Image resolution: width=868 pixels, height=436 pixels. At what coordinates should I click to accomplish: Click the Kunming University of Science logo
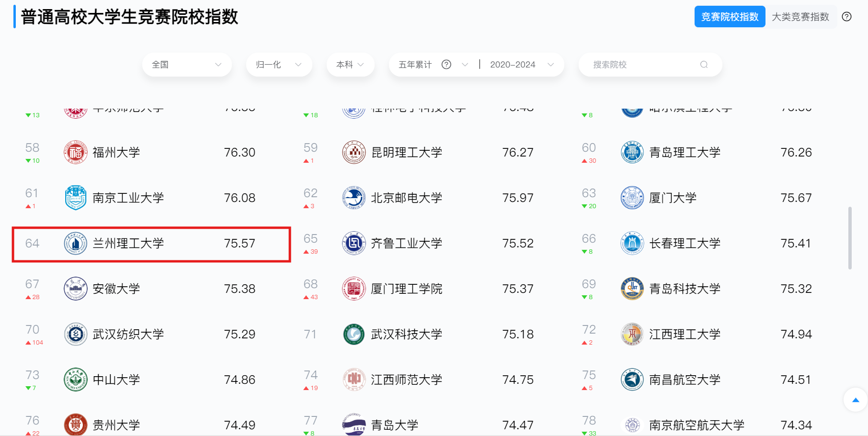pos(354,152)
